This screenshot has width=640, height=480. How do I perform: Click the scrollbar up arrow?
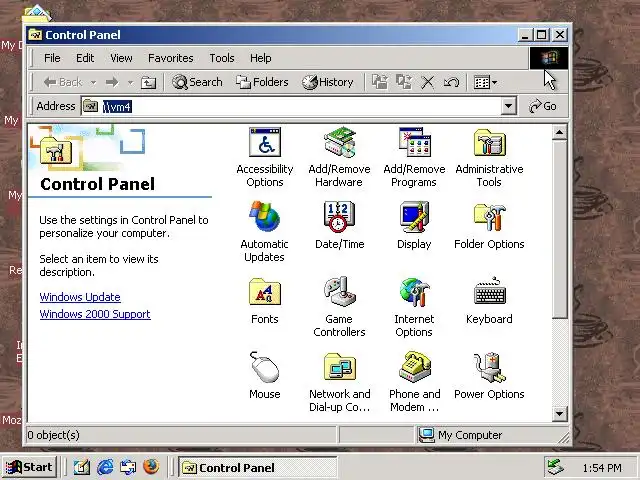[560, 133]
